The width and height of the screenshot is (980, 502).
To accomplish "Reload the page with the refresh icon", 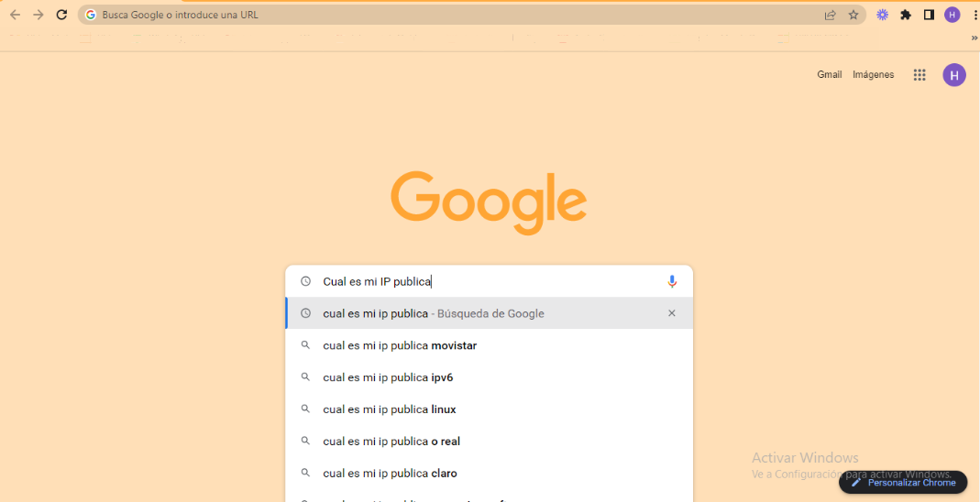I will 61,15.
